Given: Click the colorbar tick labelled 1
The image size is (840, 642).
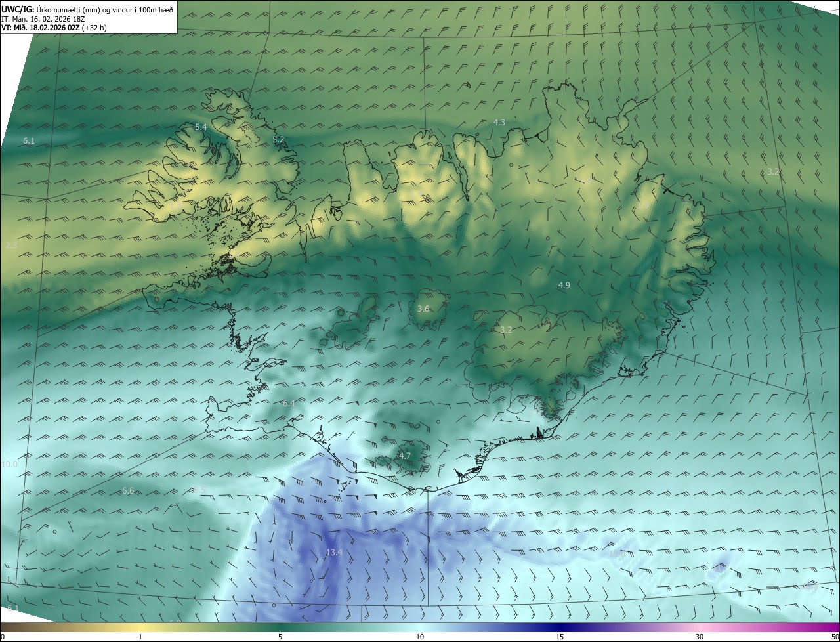Looking at the screenshot, I should point(140,637).
